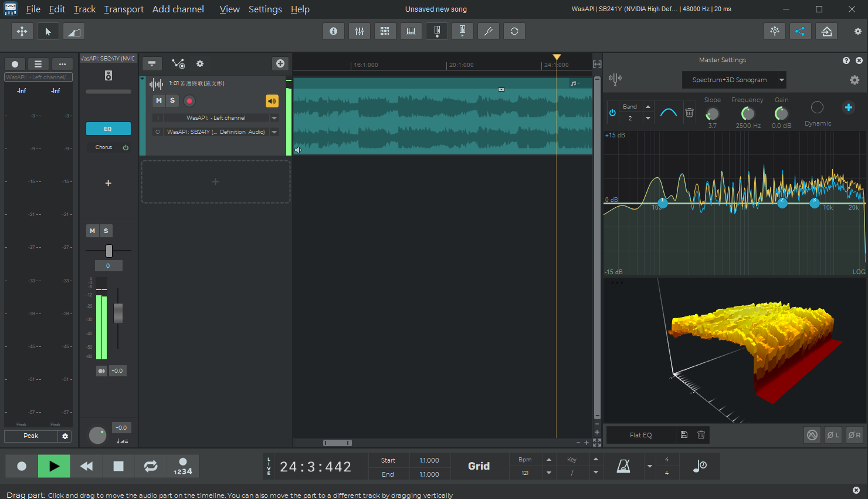Open the Transport menu
This screenshot has width=868, height=499.
click(124, 9)
